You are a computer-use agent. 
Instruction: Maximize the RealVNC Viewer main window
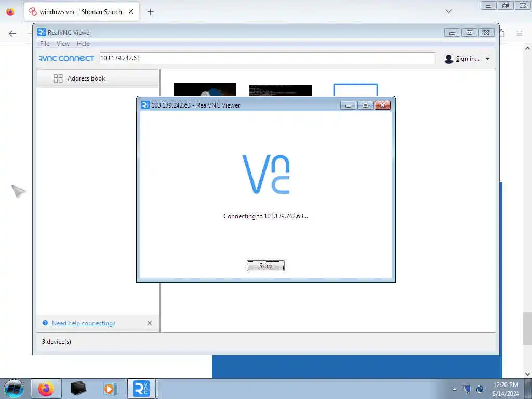pos(469,33)
